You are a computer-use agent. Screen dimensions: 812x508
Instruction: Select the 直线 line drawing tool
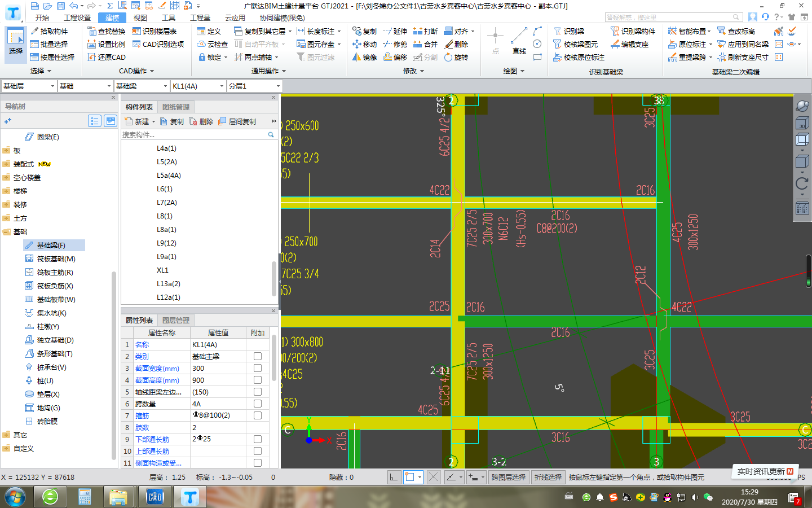pyautogui.click(x=519, y=41)
